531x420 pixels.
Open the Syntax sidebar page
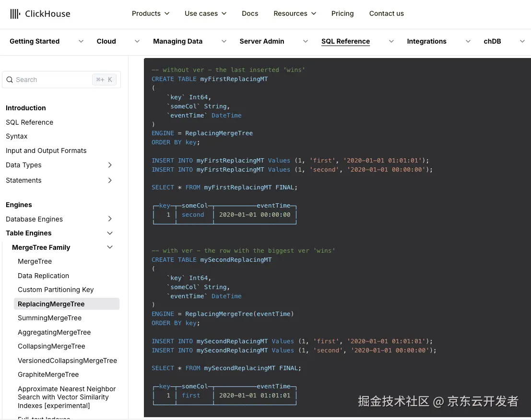pyautogui.click(x=17, y=136)
